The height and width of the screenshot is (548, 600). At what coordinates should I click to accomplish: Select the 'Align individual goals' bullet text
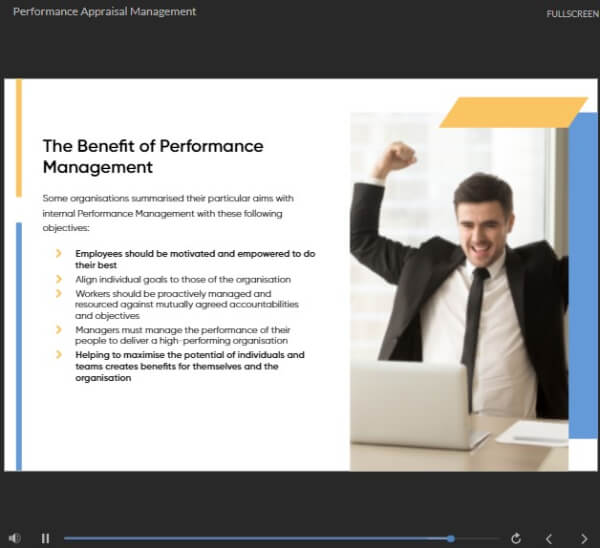(x=183, y=279)
